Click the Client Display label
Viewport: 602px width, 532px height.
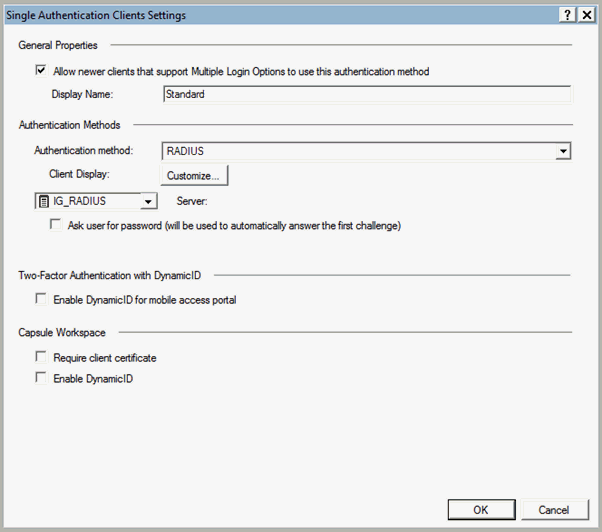[x=78, y=175]
